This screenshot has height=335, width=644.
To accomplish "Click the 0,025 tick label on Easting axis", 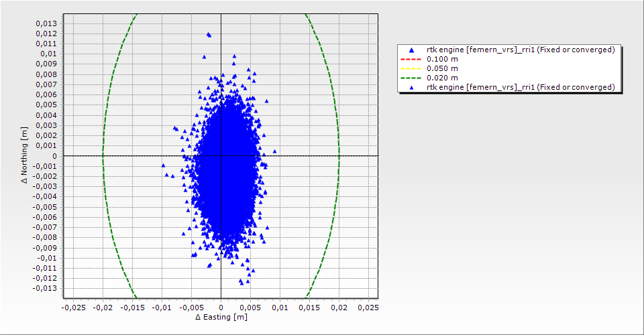I will [x=368, y=308].
